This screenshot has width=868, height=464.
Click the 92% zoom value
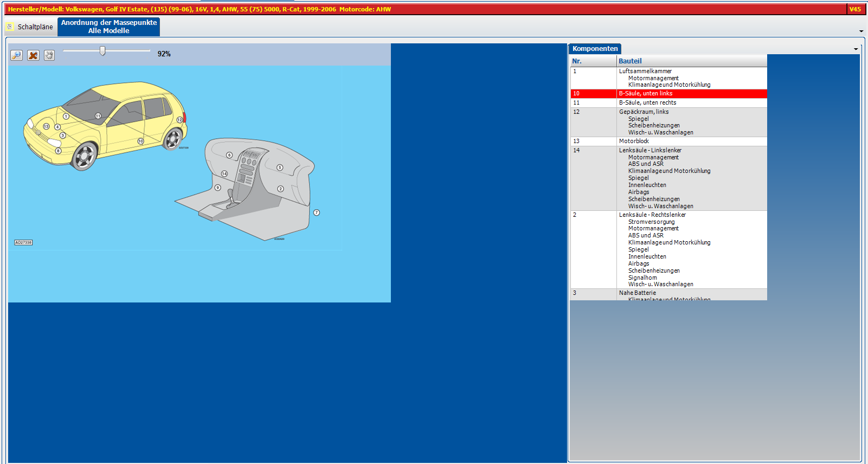[x=164, y=54]
